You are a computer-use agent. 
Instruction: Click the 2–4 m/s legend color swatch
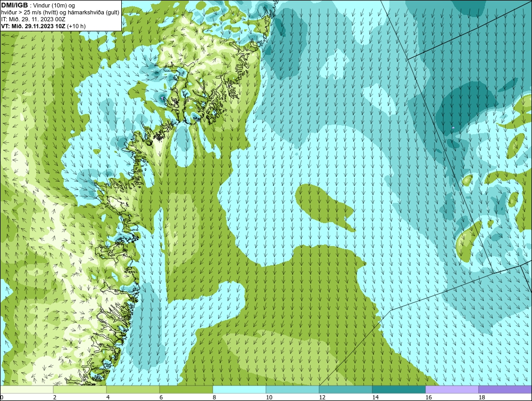[x=80, y=389]
